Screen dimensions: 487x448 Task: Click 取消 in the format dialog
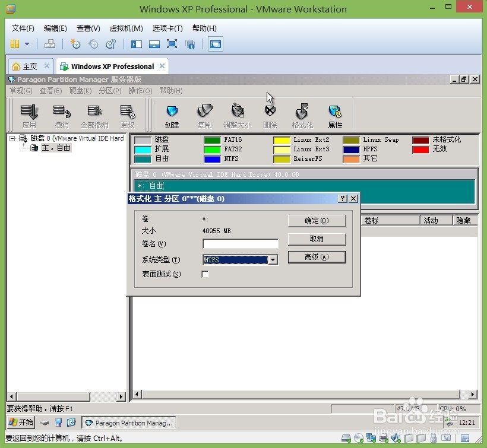(317, 239)
